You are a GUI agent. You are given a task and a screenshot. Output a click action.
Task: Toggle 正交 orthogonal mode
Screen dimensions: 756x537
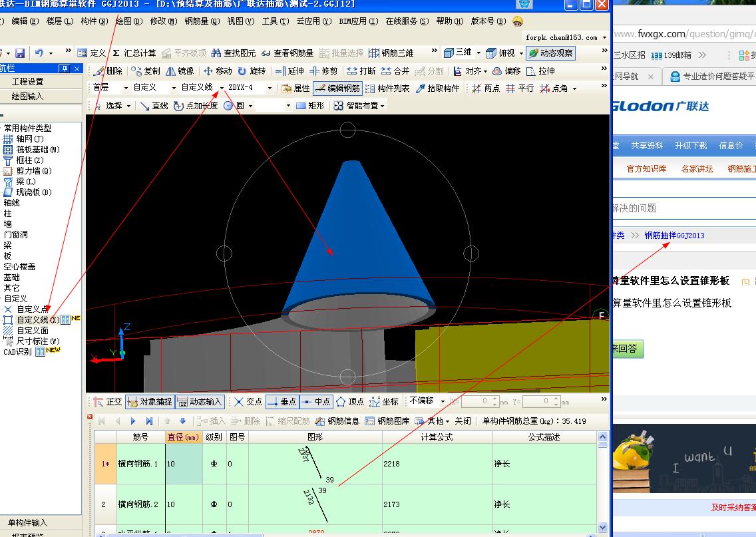(108, 401)
